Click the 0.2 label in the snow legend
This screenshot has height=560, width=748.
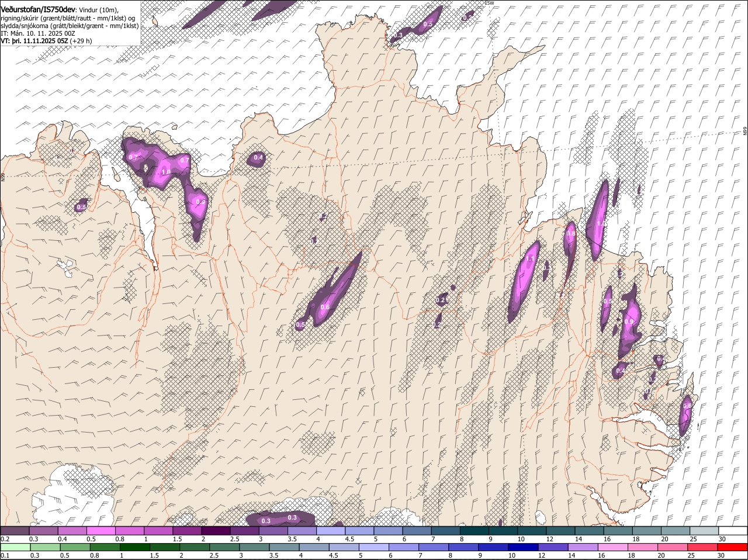coord(5,539)
